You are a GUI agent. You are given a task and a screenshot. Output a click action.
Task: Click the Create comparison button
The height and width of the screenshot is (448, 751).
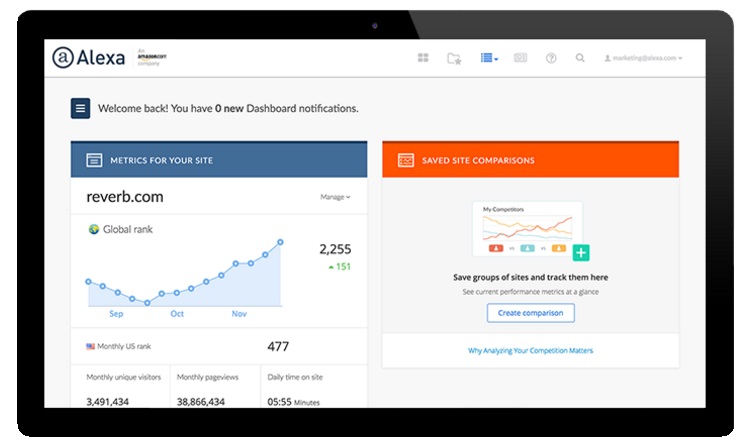(531, 313)
